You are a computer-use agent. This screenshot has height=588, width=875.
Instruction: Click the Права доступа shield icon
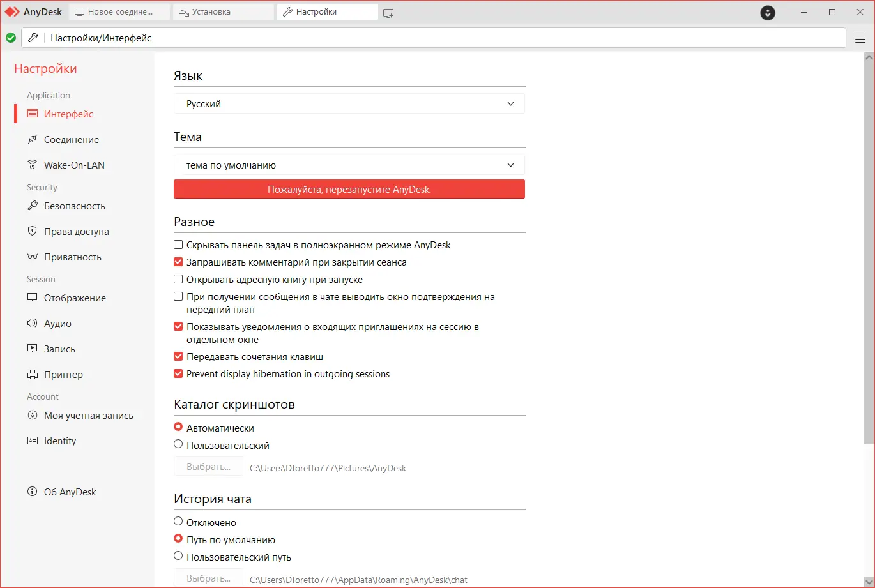click(33, 232)
